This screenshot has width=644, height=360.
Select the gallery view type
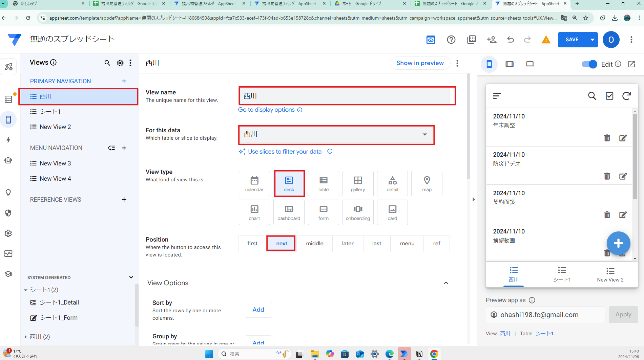(358, 183)
